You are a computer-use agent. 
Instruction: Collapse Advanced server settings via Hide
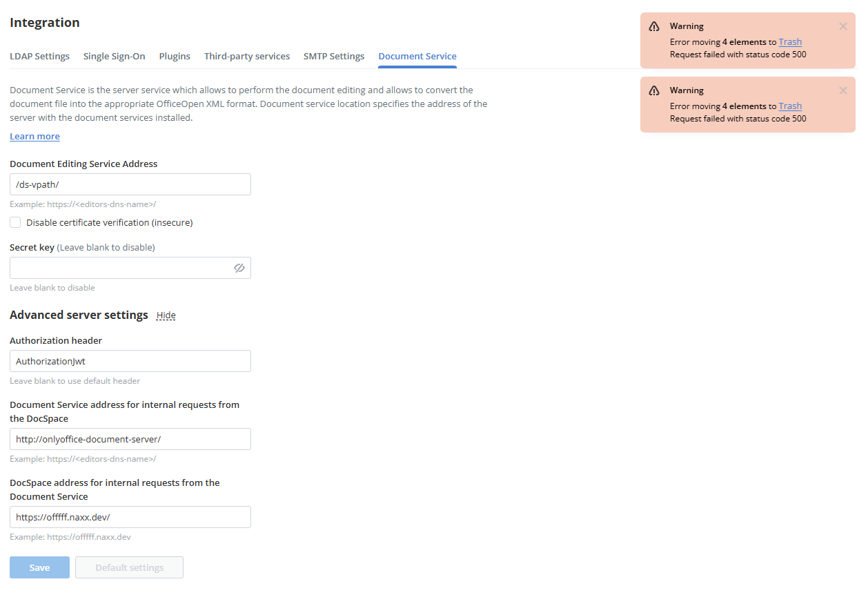point(166,315)
